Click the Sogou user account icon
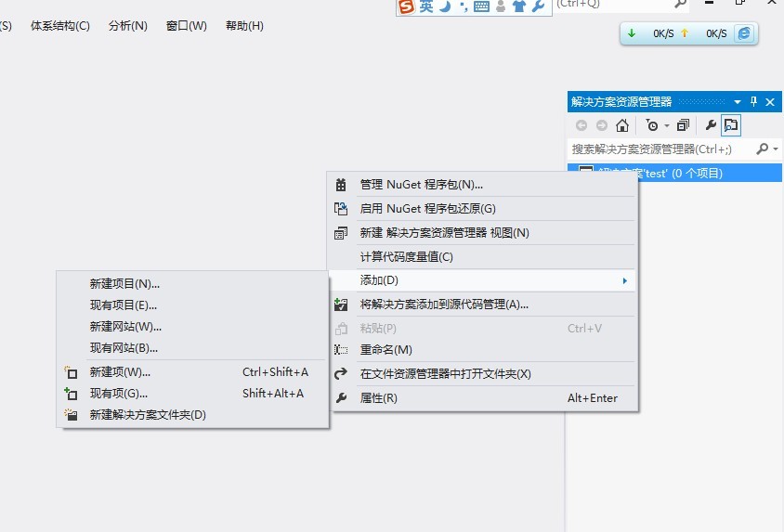The width and height of the screenshot is (784, 532). 501,6
